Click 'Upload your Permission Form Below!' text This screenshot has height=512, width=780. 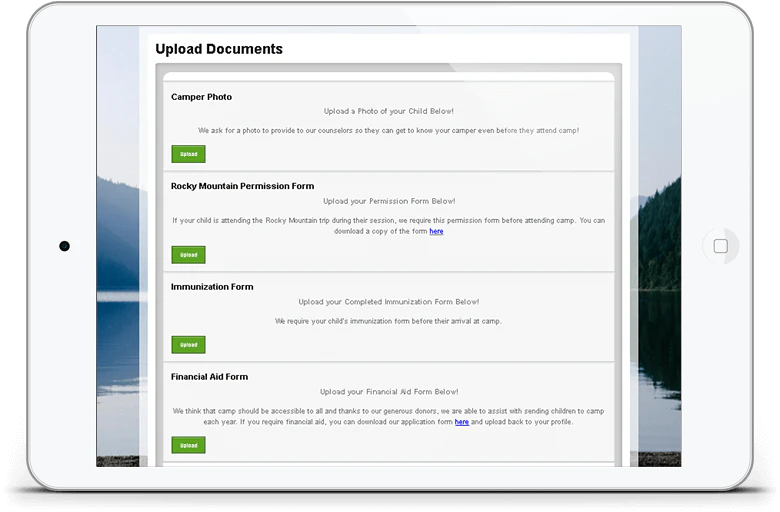point(389,201)
